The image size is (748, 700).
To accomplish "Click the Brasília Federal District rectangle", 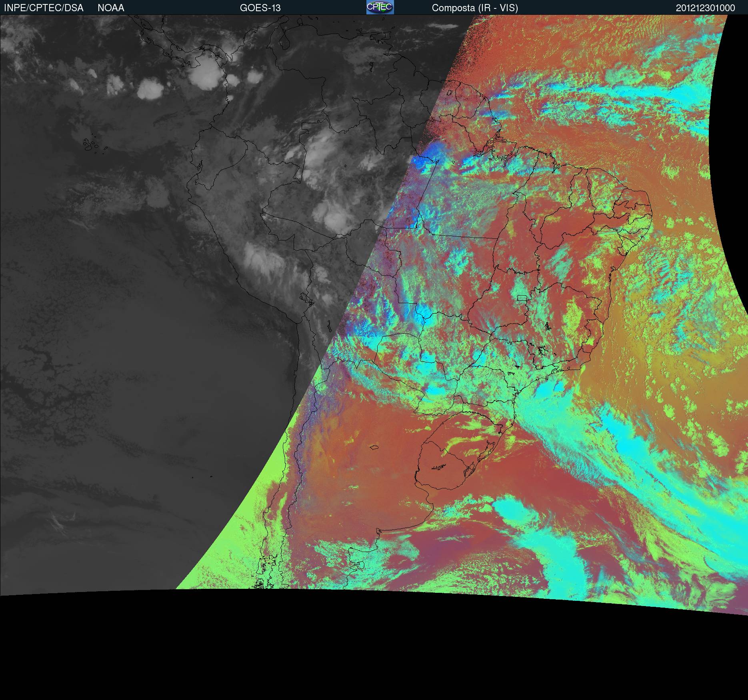I will coord(522,298).
